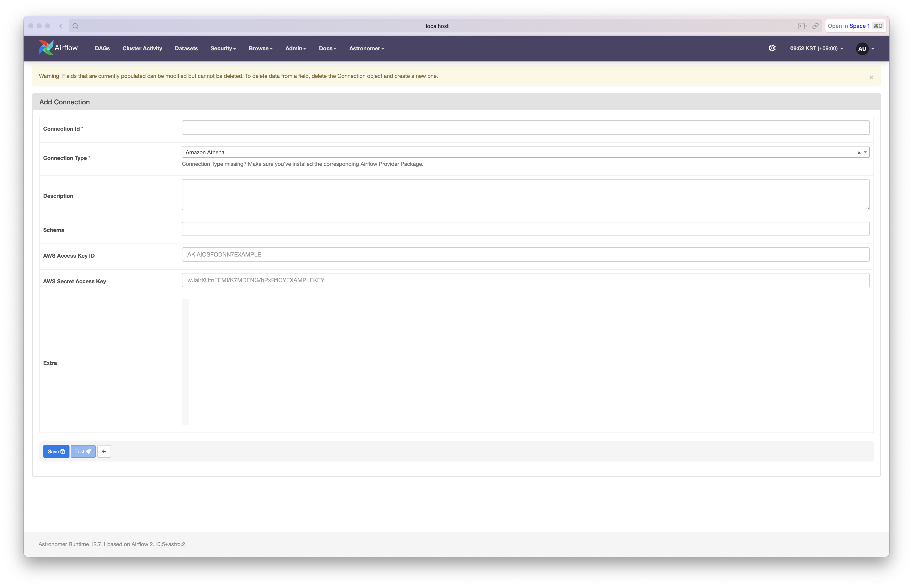
Task: Clear the selected Amazon Athena connection type
Action: tap(859, 153)
